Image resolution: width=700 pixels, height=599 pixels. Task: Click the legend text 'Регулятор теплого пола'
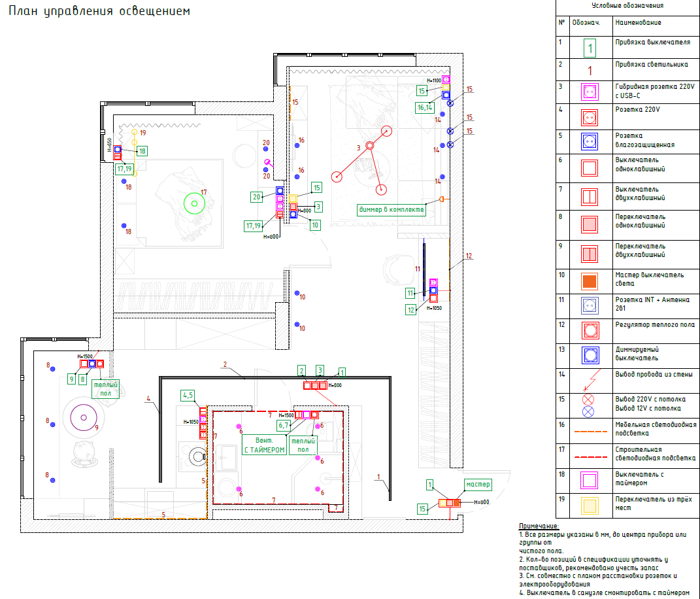click(x=655, y=325)
